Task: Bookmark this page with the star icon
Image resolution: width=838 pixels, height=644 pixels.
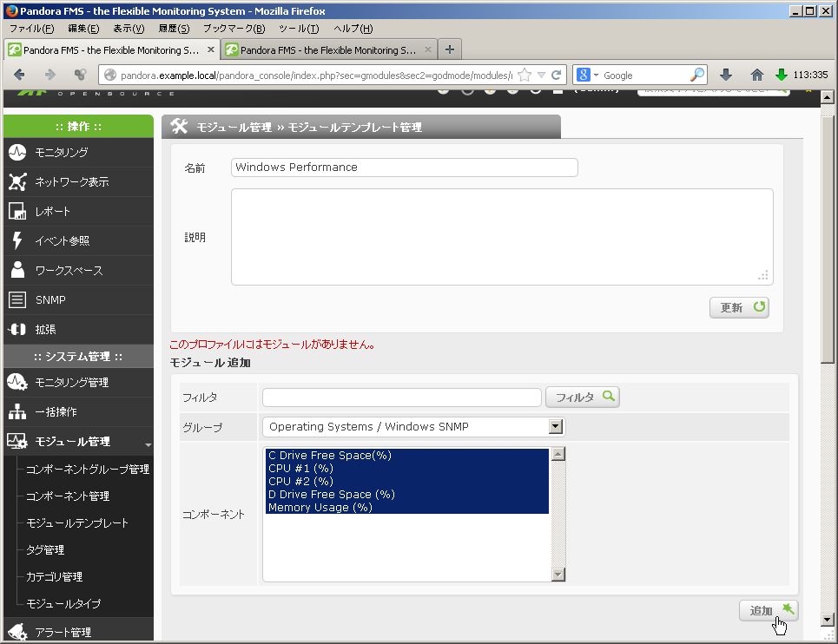Action: (525, 75)
